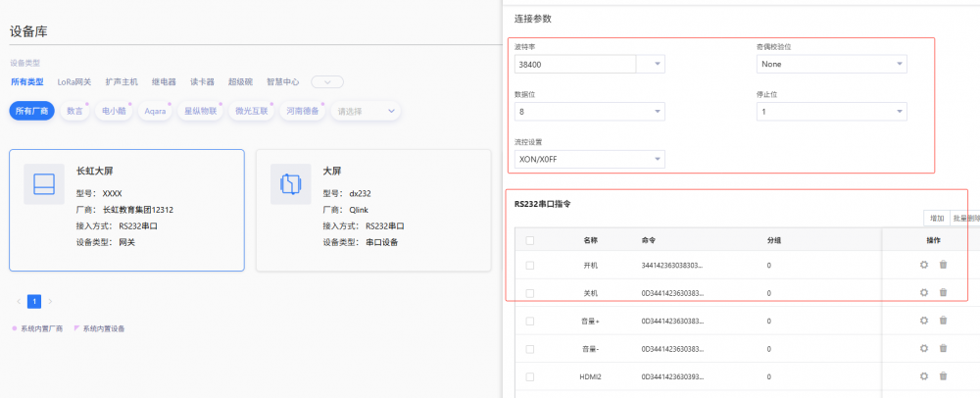This screenshot has width=980, height=398.
Task: Delete the 开机 command via trash icon
Action: 943,265
